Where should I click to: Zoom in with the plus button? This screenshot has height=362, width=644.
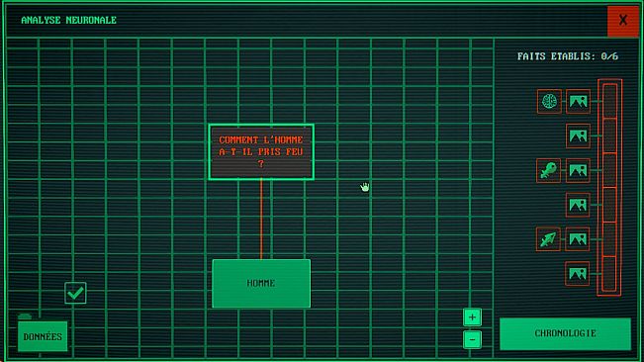(472, 317)
